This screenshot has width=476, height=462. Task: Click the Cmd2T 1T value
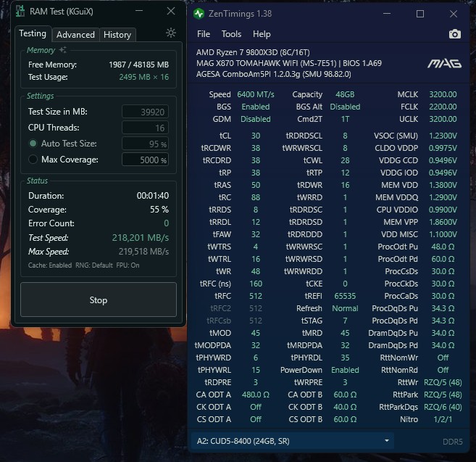coord(345,119)
